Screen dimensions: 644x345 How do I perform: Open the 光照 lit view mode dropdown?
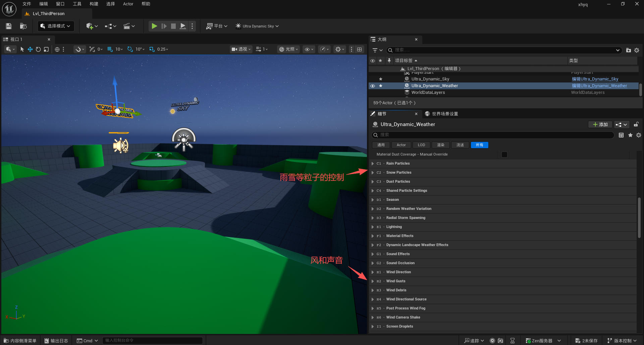point(288,49)
